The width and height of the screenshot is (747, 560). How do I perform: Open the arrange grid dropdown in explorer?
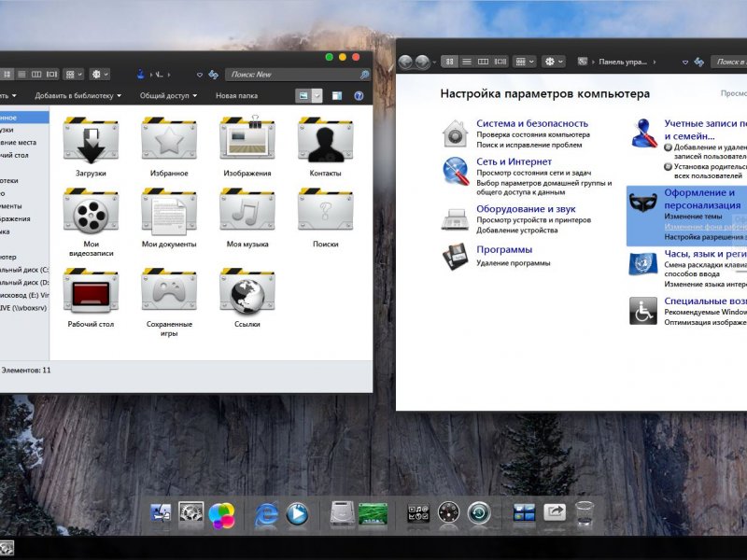[74, 75]
